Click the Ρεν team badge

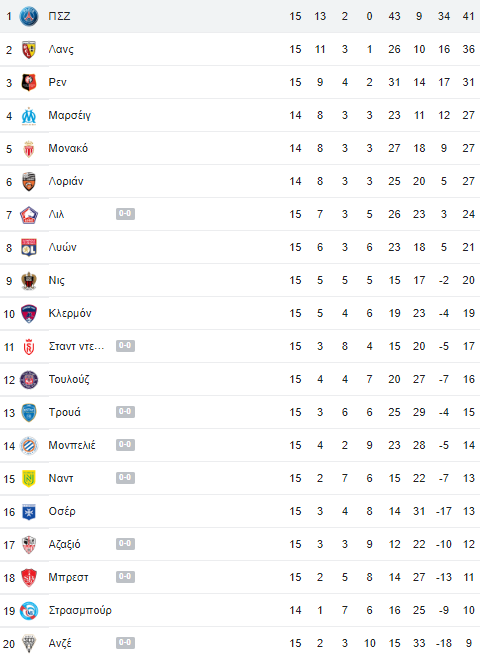(29, 83)
